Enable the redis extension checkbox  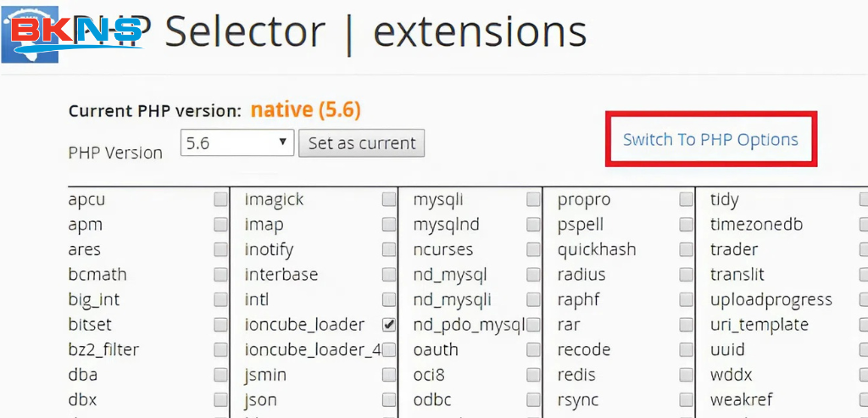point(687,375)
